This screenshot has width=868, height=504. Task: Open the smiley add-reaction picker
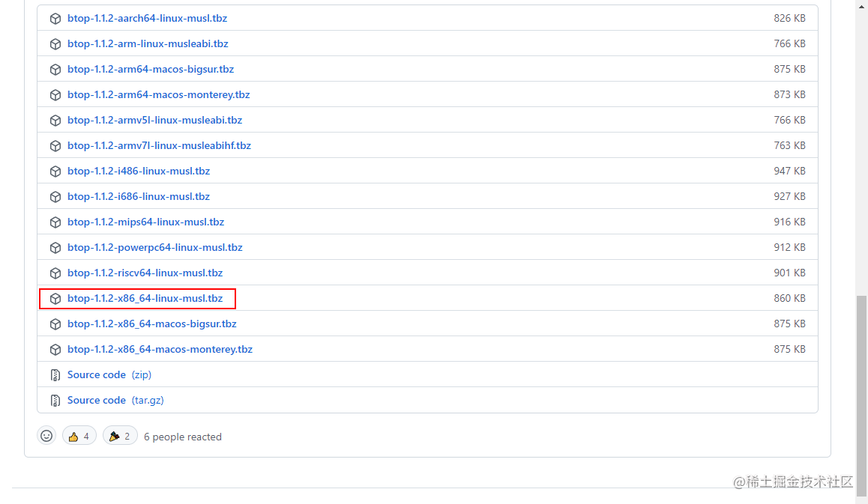(46, 436)
